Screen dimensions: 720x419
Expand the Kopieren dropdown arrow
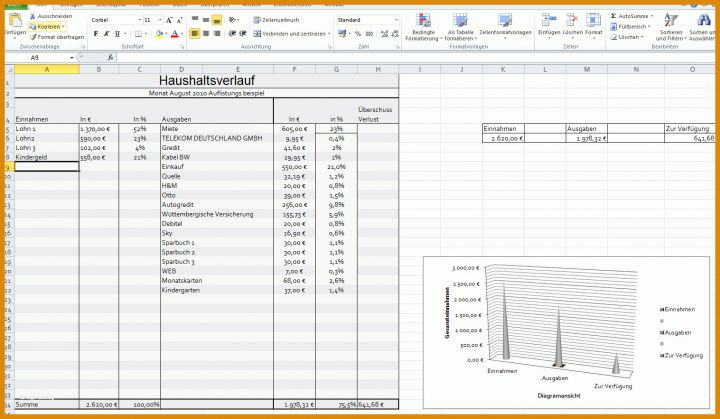point(63,27)
